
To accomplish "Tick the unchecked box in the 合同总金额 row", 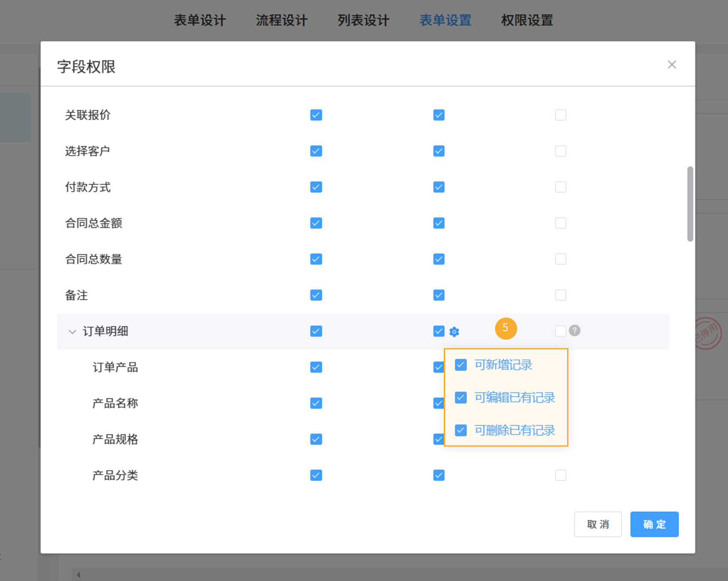I will coord(560,223).
